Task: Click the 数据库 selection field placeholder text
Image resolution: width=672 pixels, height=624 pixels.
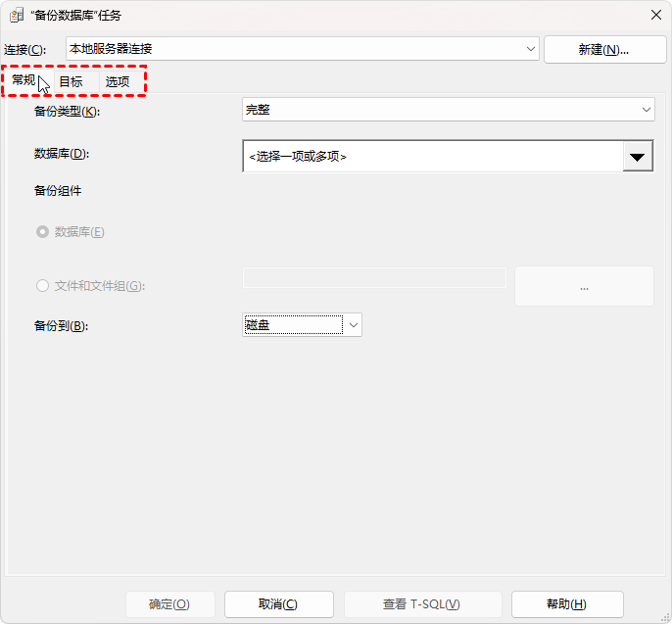Action: 298,157
